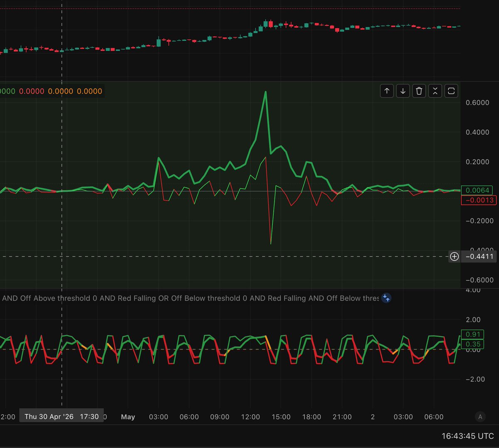499x448 pixels.
Task: Collapse the indicator pane
Action: [x=435, y=91]
